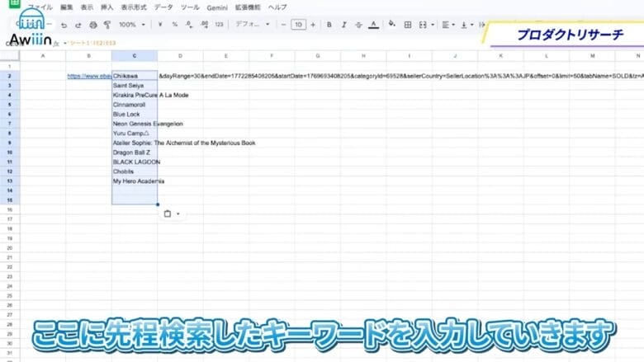Click the formula bar range text
644x362 pixels.
[92, 43]
